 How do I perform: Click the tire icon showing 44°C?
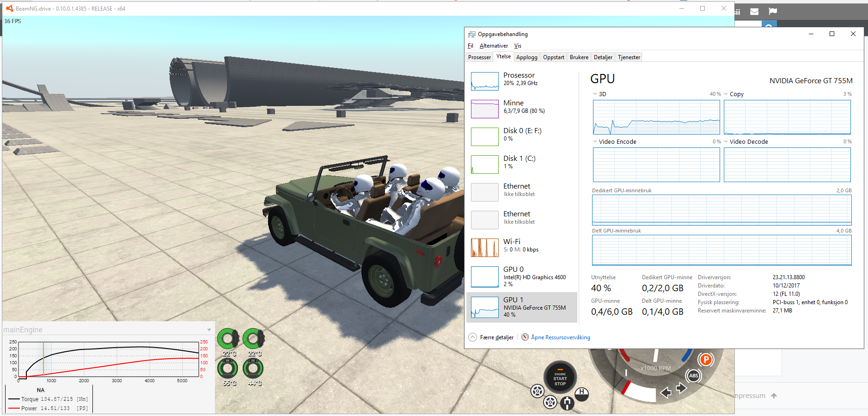[253, 368]
